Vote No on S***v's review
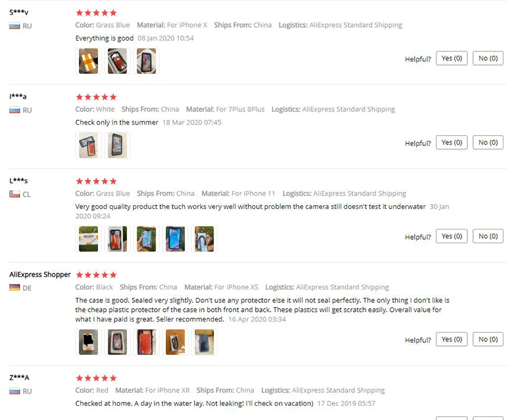This screenshot has height=420, width=515. click(x=488, y=59)
